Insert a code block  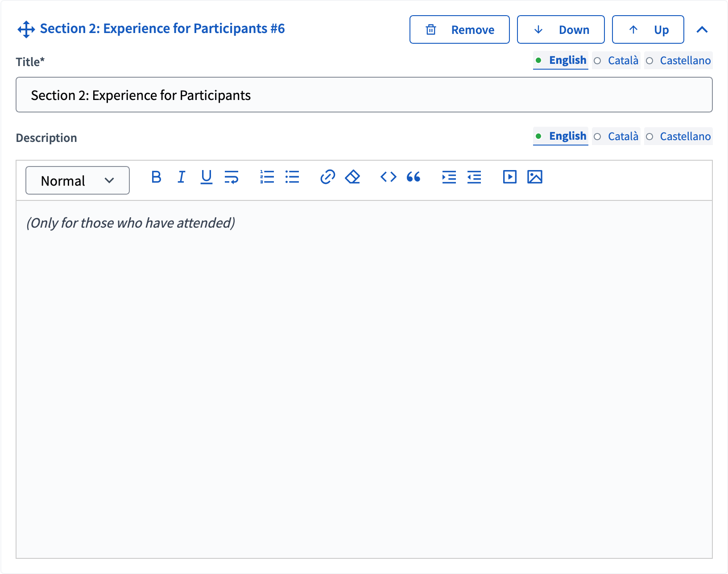click(388, 177)
